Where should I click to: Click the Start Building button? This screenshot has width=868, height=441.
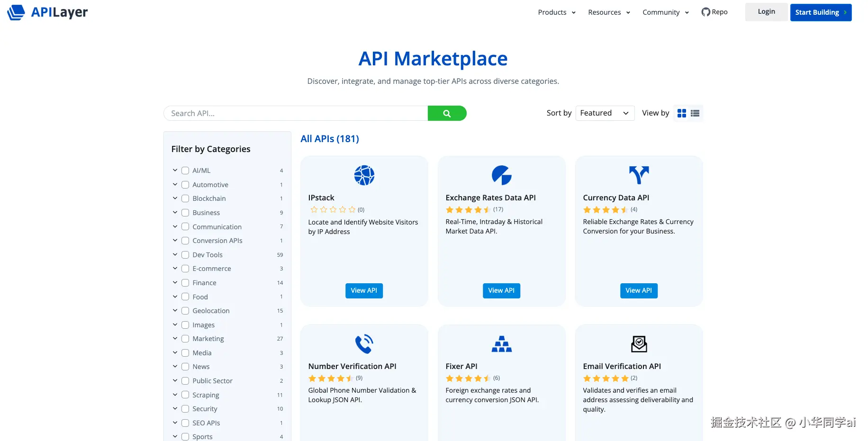(x=821, y=12)
